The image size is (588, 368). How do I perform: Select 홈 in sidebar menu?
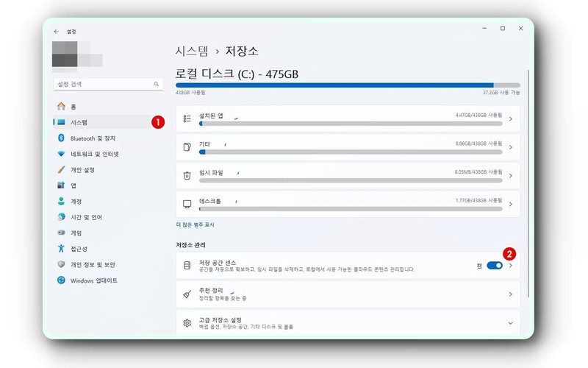click(x=108, y=106)
